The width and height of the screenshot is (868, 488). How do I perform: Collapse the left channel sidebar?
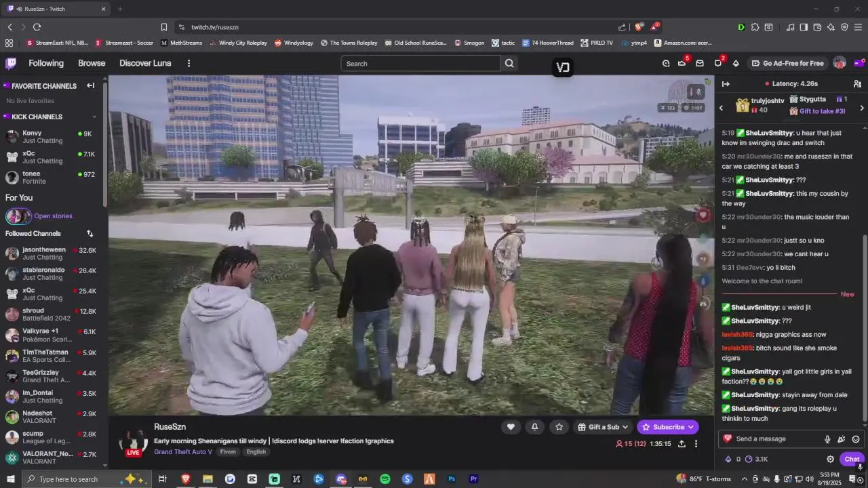point(90,86)
